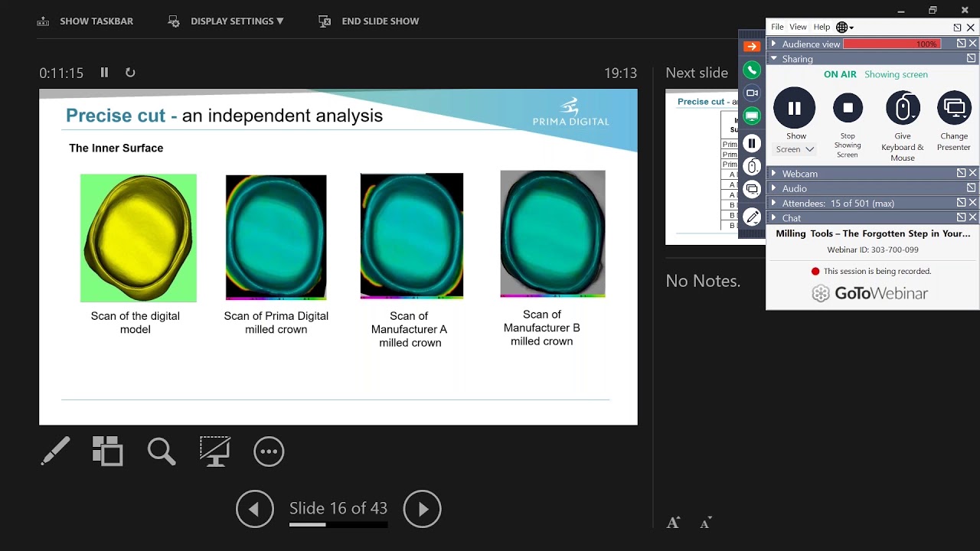Open the globe language selector

click(x=844, y=28)
